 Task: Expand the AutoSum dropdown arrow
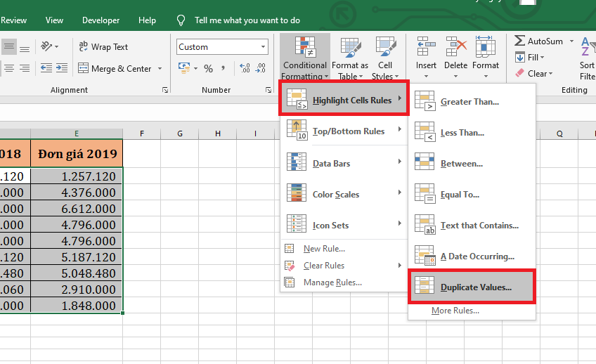(x=571, y=41)
